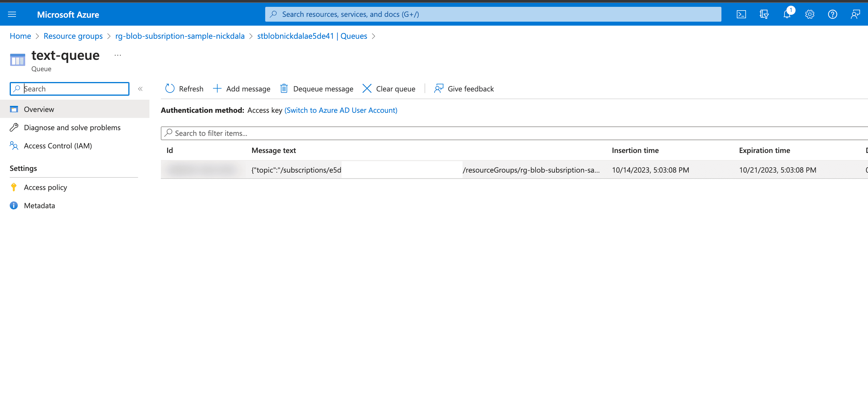Click the Metadata info icon
This screenshot has height=413, width=868.
tap(14, 205)
